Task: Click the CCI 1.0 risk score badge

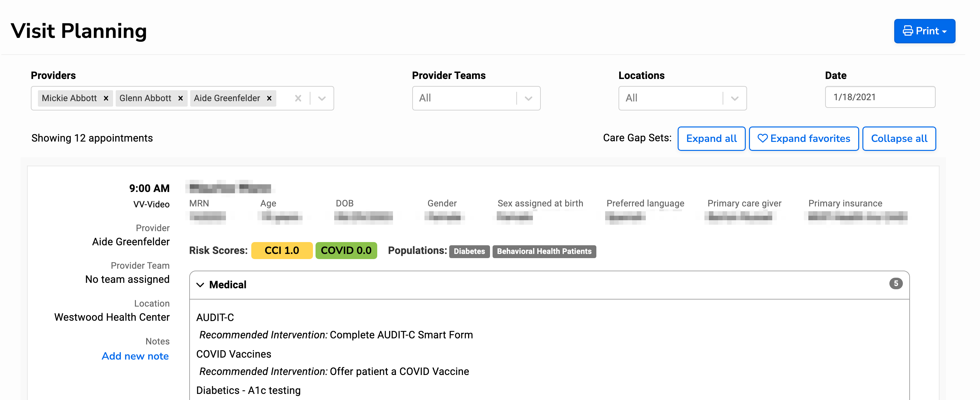Action: [x=281, y=251]
